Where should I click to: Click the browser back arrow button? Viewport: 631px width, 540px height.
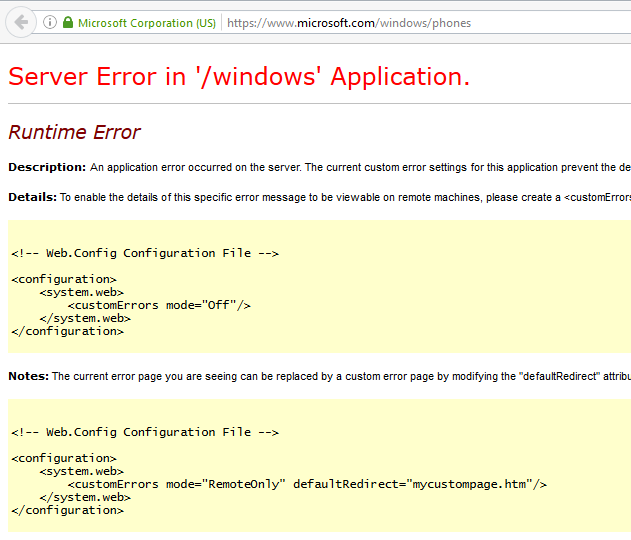(x=21, y=22)
